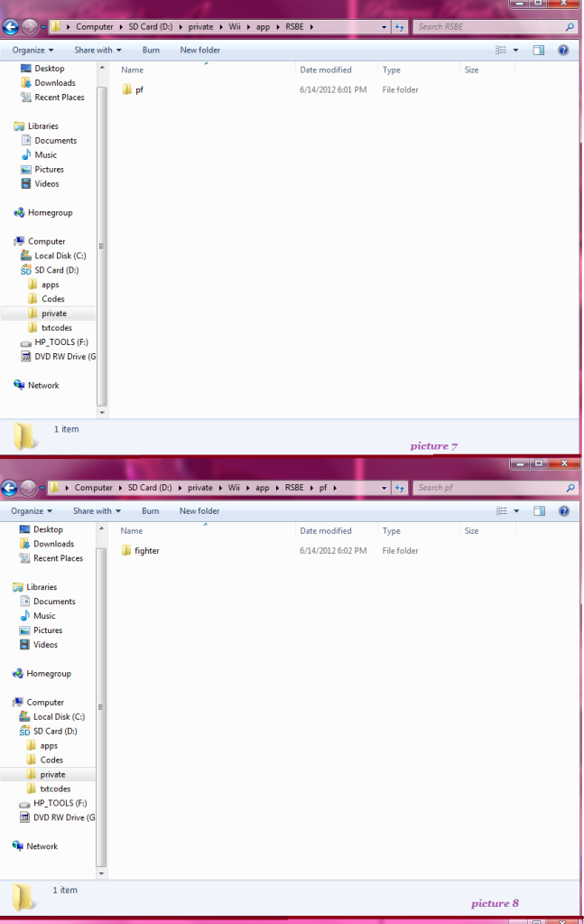Open Organize dropdown in top RSBE window
Viewport: 584px width, 924px height.
coord(32,50)
